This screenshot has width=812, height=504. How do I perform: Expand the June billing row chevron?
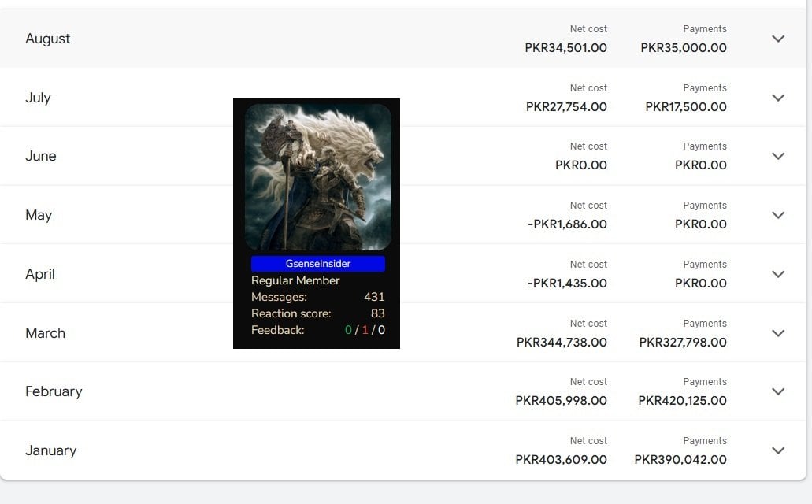778,156
